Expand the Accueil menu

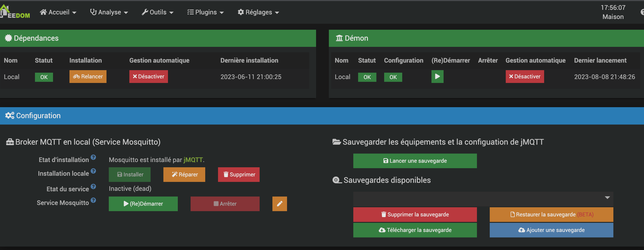pos(58,12)
